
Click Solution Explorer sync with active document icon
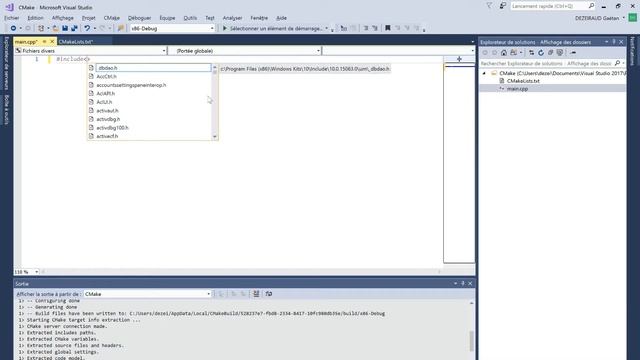point(531,53)
